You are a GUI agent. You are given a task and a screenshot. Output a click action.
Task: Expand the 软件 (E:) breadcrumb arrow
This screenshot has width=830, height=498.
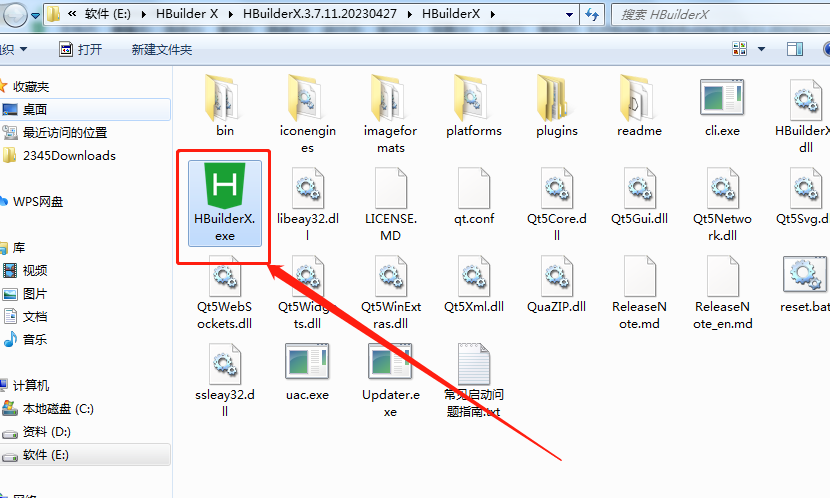pyautogui.click(x=143, y=14)
